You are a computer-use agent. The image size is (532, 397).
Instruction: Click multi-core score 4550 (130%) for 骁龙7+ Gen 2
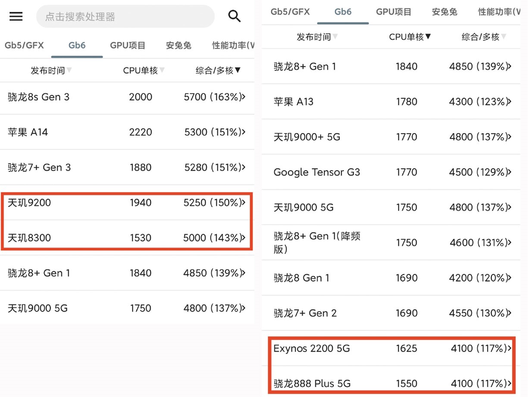478,313
